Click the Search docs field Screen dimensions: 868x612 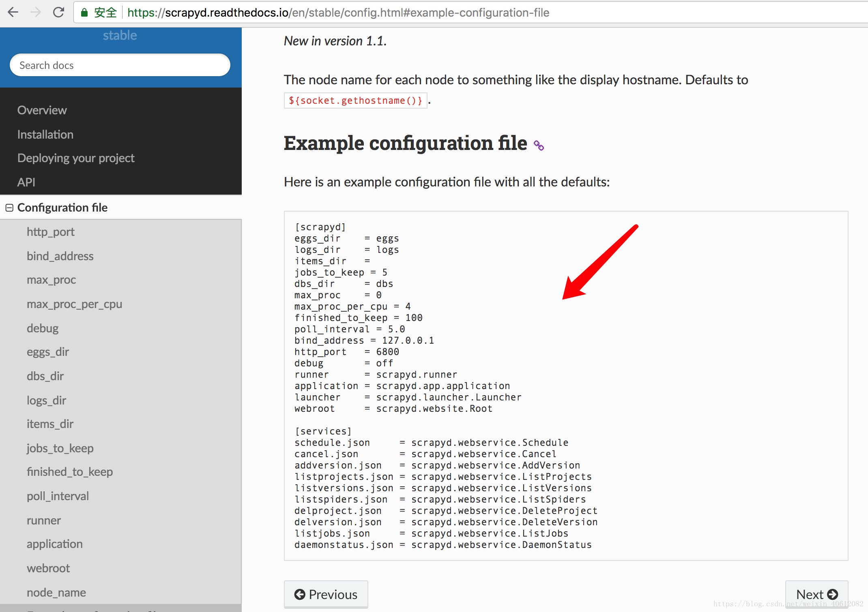(120, 65)
